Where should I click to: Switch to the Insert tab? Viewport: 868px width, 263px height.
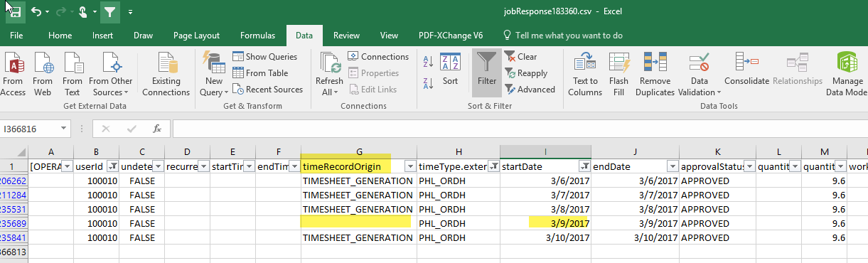(102, 36)
